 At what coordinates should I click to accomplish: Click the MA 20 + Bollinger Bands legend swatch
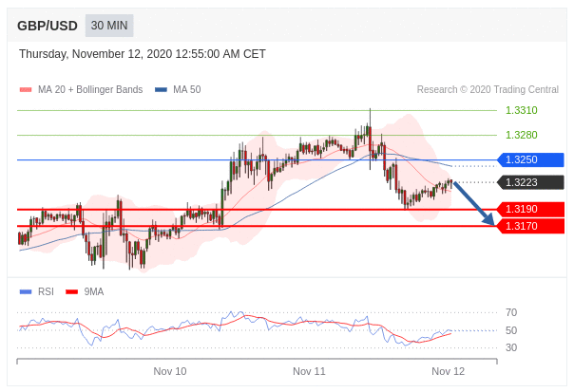coord(26,89)
